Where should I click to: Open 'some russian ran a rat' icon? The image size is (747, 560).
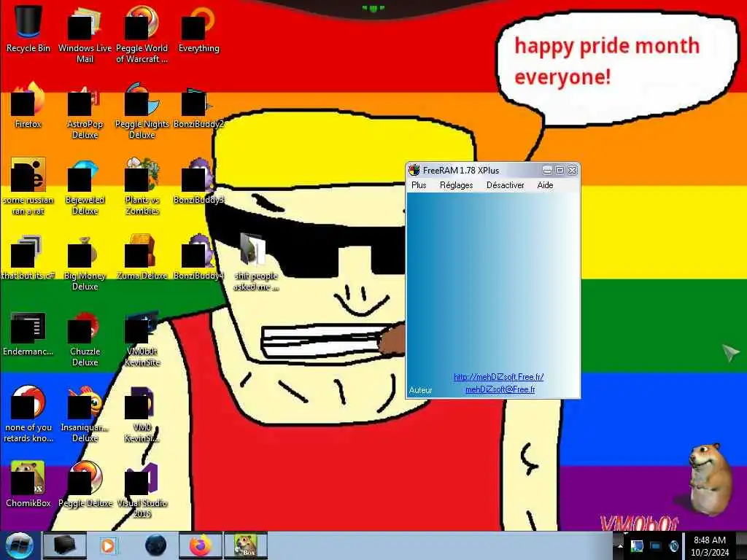pos(28,186)
